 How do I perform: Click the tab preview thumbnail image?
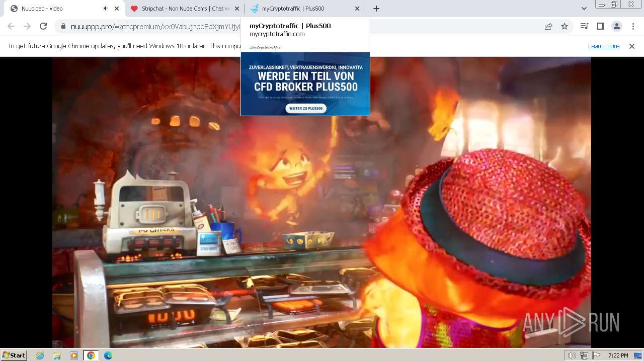pos(305,79)
